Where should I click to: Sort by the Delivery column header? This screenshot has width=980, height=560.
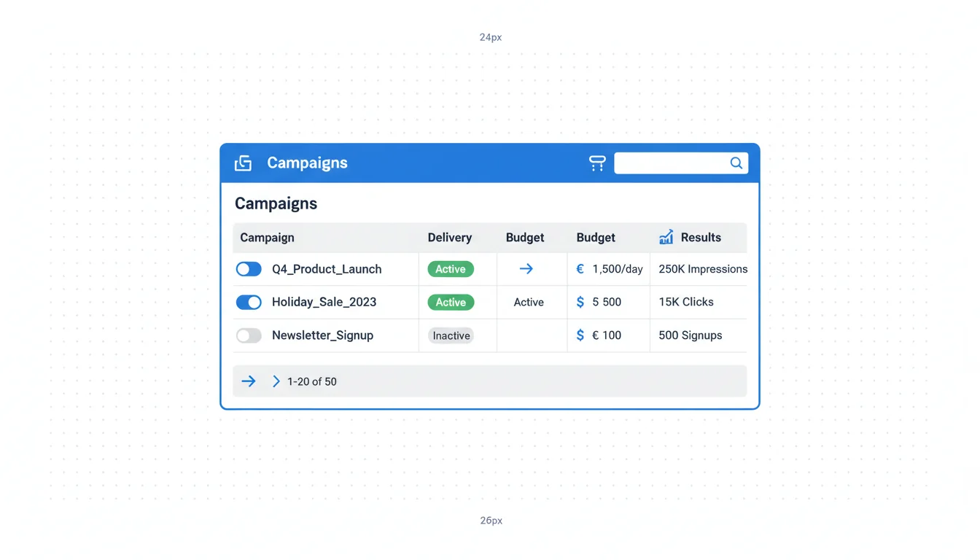click(449, 238)
